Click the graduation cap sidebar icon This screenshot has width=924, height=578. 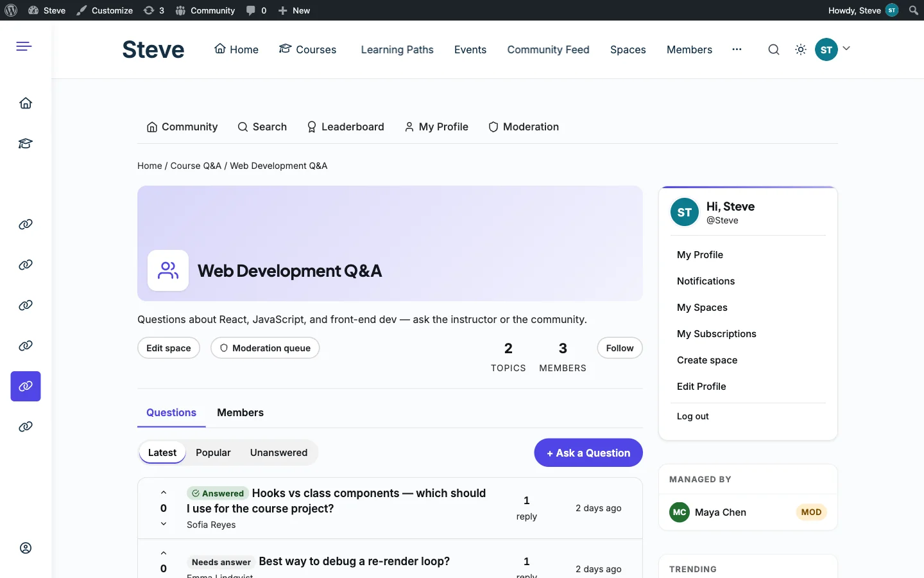[26, 143]
